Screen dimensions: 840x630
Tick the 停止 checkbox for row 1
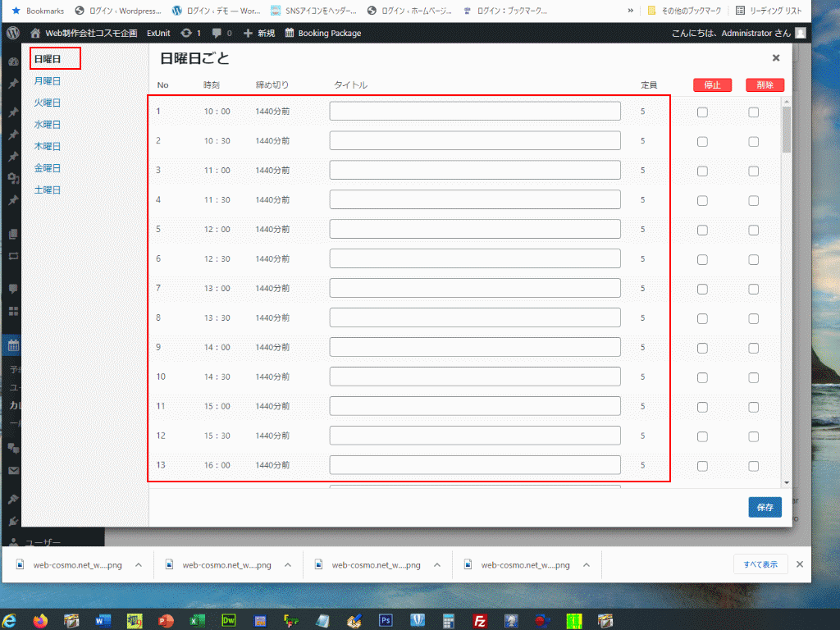pos(702,112)
